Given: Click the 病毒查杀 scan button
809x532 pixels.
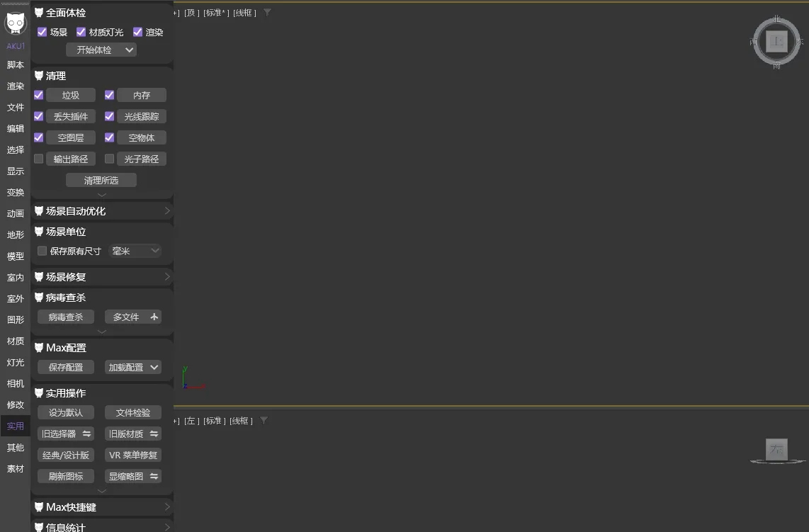Looking at the screenshot, I should [66, 317].
